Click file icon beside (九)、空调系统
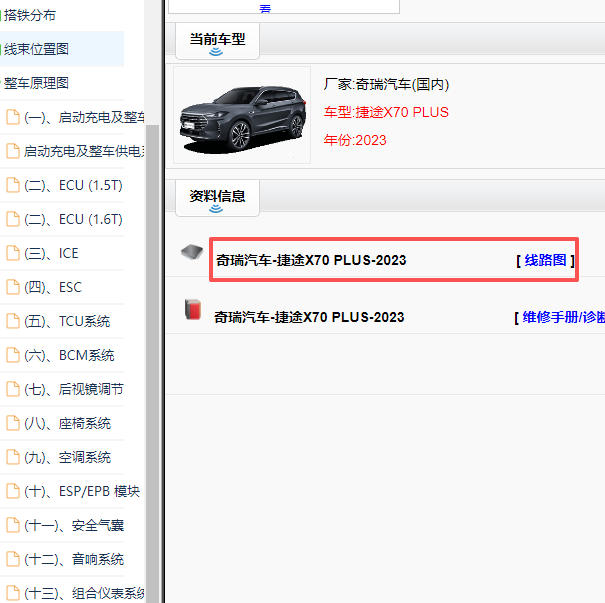The image size is (605, 603). (13, 457)
